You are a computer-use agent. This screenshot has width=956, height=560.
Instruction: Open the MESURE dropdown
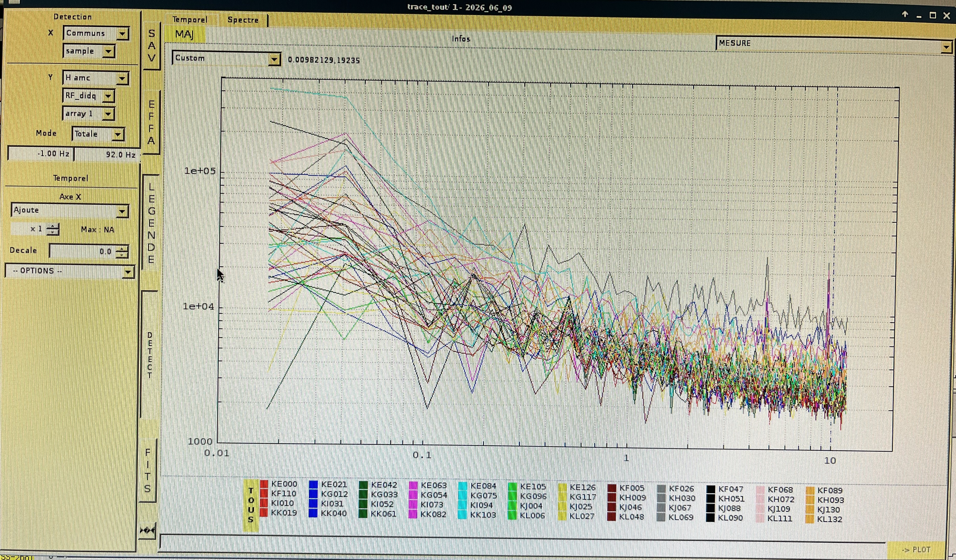(834, 43)
